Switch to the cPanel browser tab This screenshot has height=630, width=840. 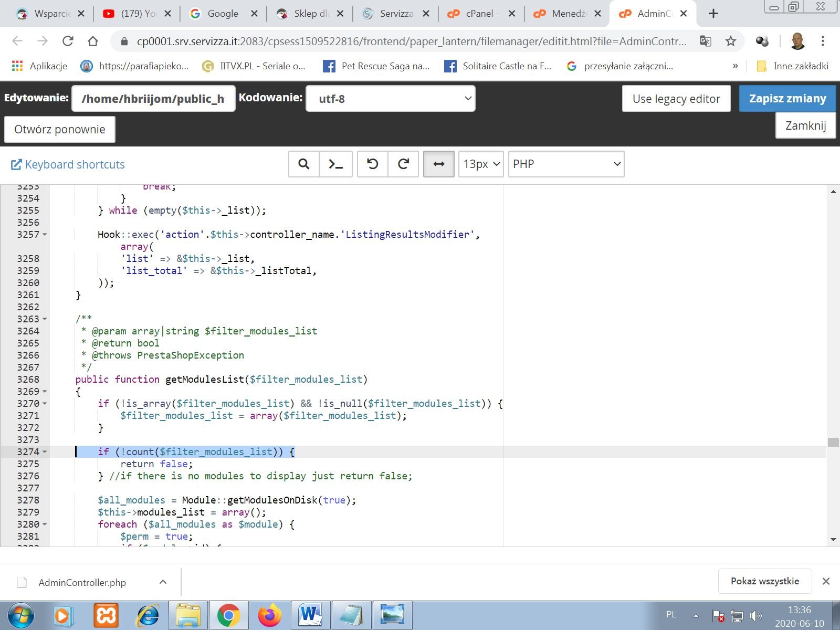[x=480, y=14]
